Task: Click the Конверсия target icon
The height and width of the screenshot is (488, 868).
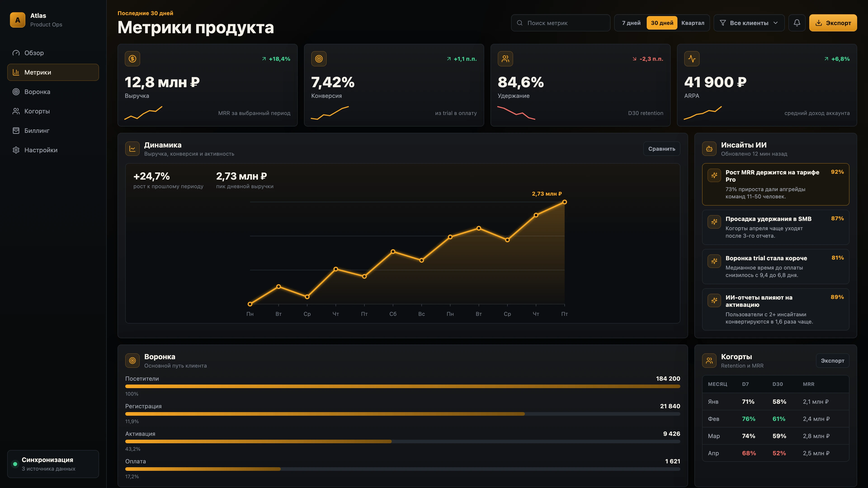Action: click(x=319, y=59)
